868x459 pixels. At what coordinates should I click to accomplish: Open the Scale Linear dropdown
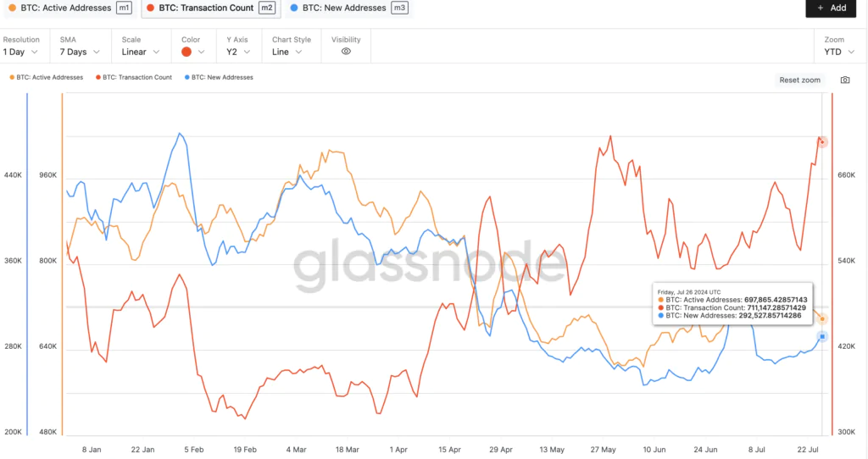click(x=141, y=52)
